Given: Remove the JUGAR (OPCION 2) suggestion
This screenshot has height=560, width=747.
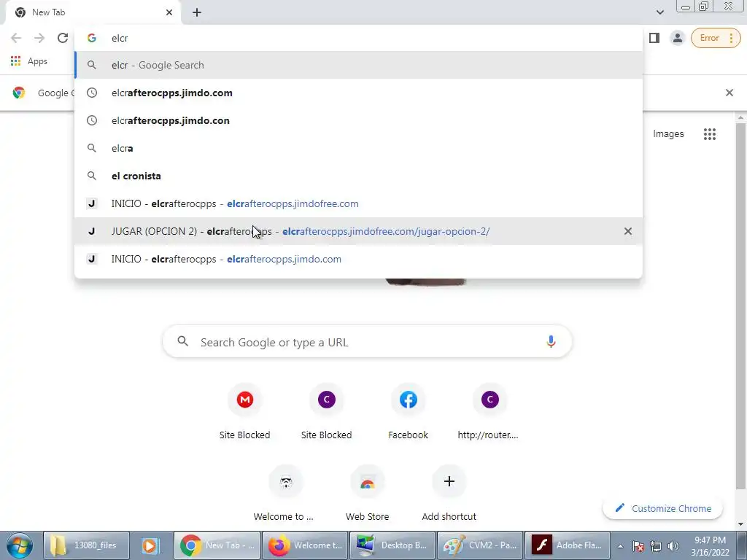Looking at the screenshot, I should tap(628, 231).
